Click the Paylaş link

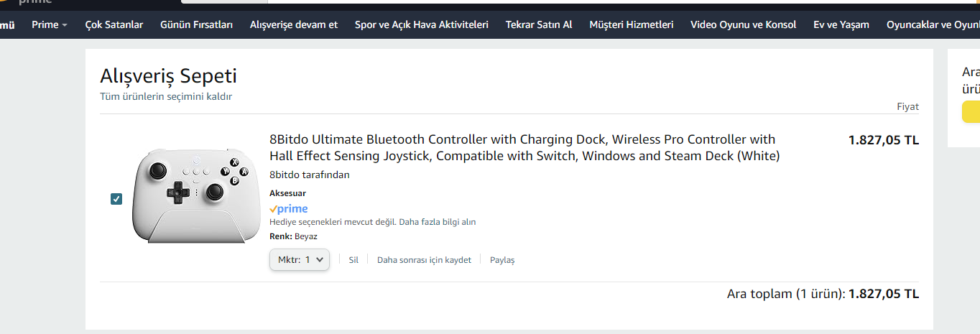(502, 260)
